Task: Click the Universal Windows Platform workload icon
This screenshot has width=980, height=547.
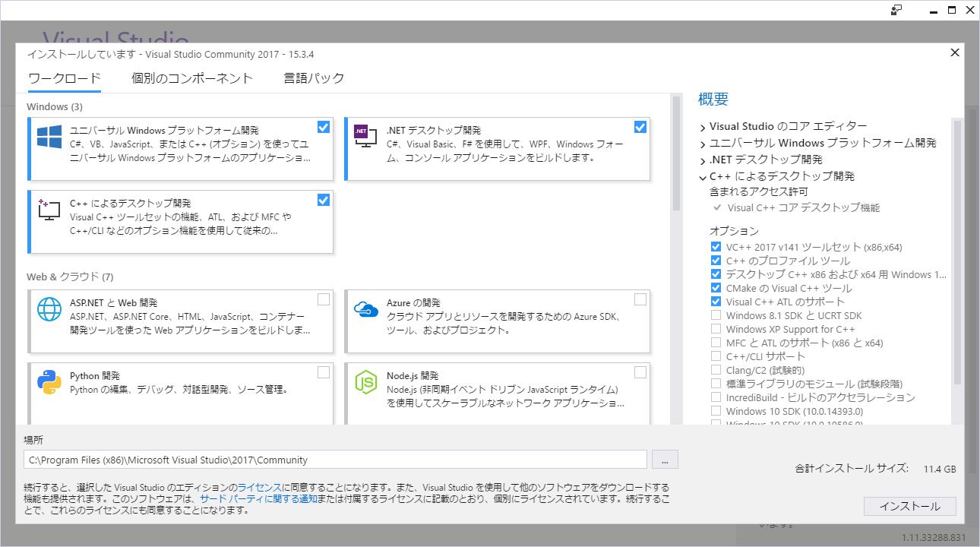Action: pyautogui.click(x=49, y=138)
